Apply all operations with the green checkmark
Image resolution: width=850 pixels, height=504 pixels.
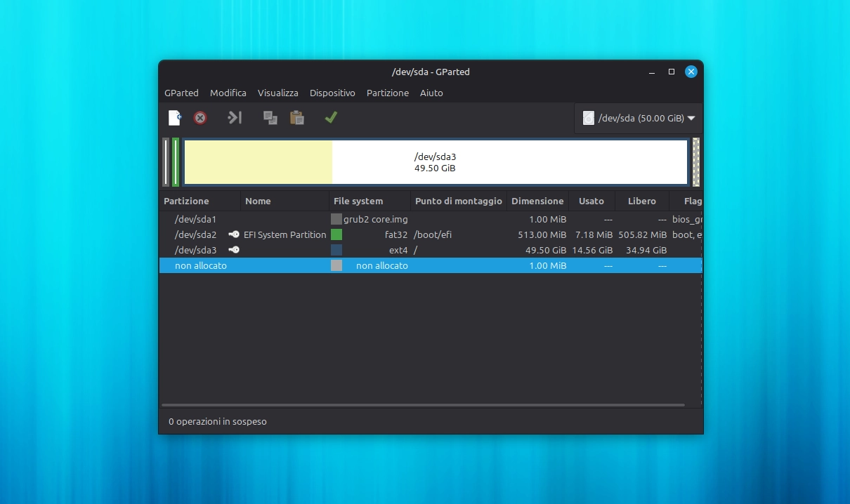click(331, 117)
